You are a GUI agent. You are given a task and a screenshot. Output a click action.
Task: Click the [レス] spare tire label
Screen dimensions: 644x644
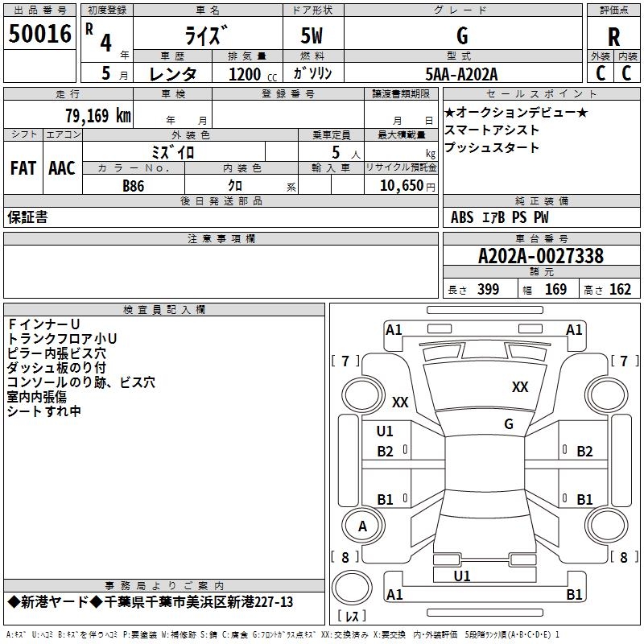pyautogui.click(x=352, y=616)
